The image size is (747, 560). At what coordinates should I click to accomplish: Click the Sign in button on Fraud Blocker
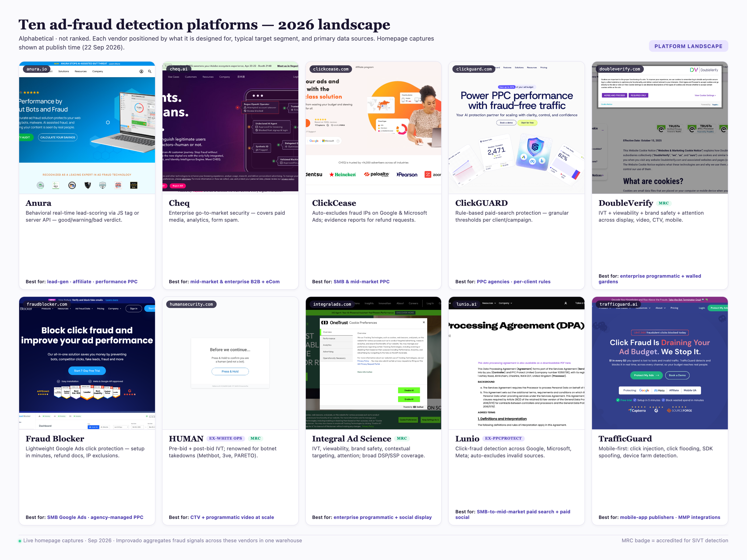tap(134, 308)
